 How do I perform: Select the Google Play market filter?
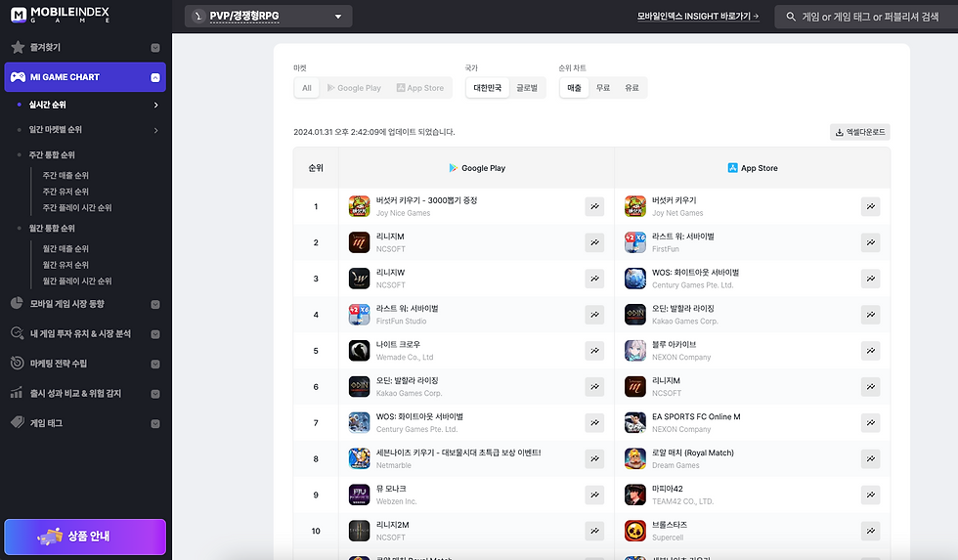[x=354, y=88]
